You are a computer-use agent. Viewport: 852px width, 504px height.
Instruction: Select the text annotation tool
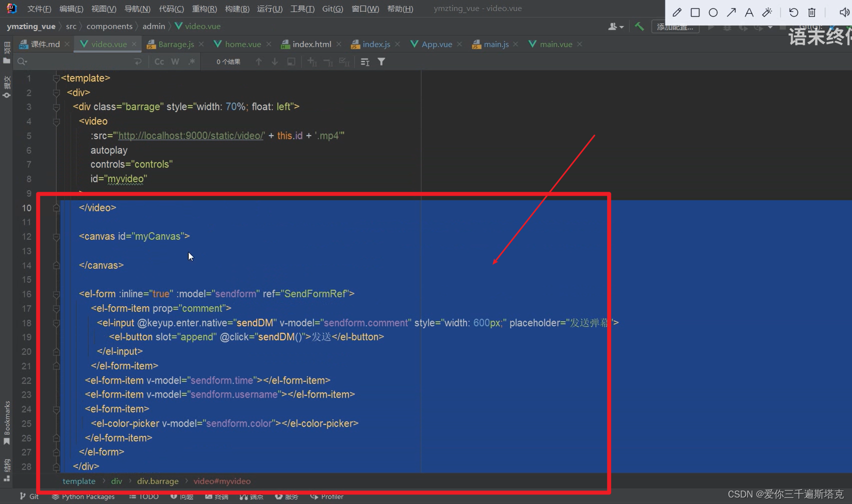point(749,12)
